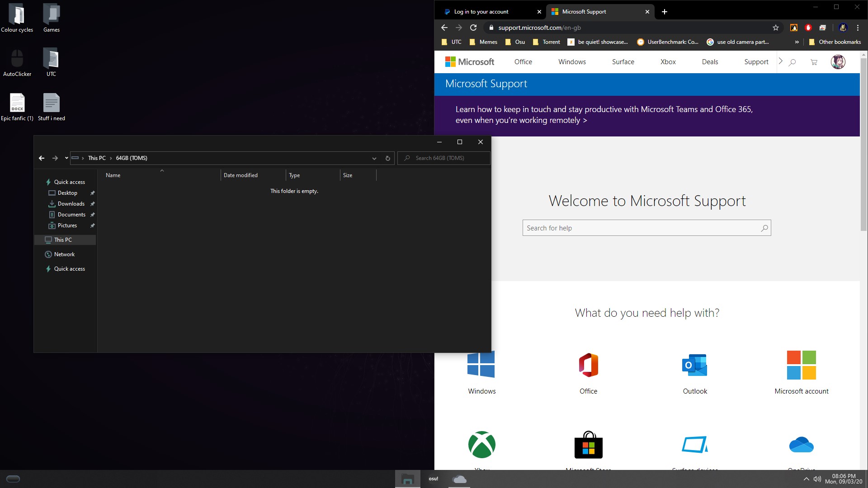The width and height of the screenshot is (868, 488).
Task: Open Pictures in the Quick access list
Action: [67, 225]
